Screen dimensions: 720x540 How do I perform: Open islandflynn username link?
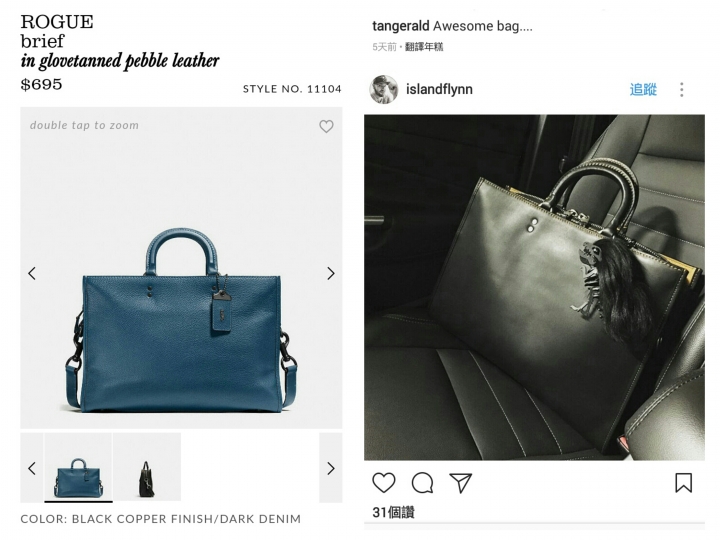click(x=439, y=89)
